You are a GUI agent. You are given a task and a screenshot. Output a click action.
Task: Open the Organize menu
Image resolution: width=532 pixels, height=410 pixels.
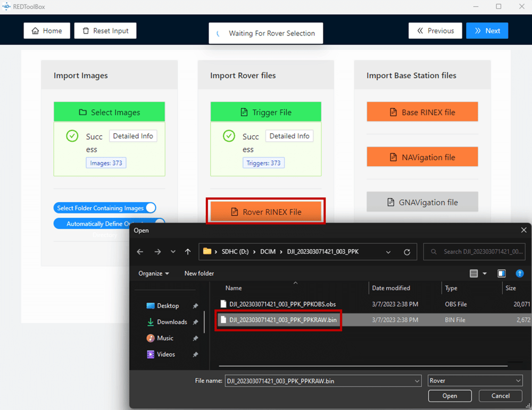click(153, 273)
